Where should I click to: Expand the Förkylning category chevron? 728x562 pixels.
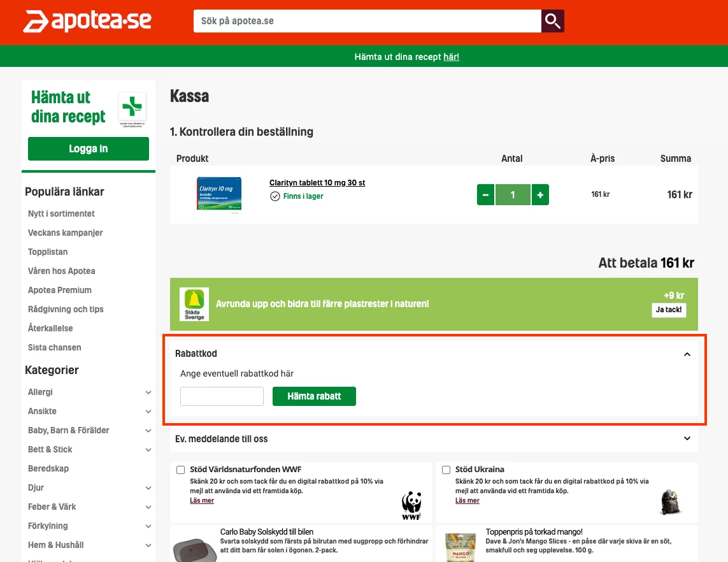click(x=148, y=526)
